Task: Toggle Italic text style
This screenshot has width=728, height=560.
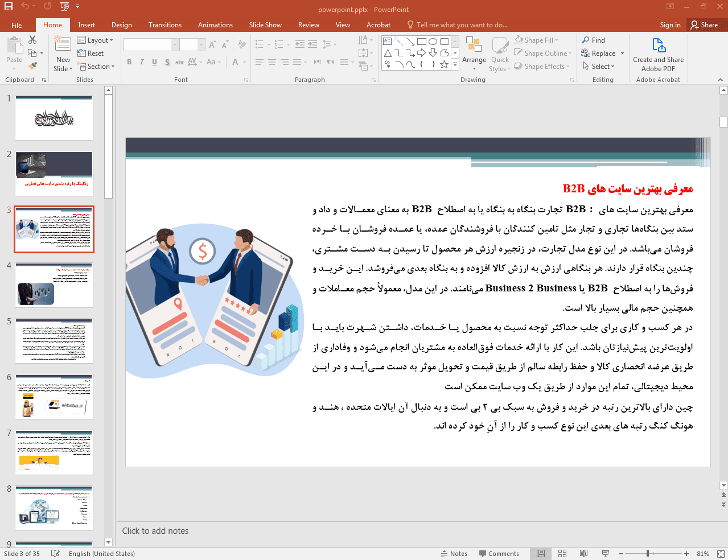Action: (142, 62)
